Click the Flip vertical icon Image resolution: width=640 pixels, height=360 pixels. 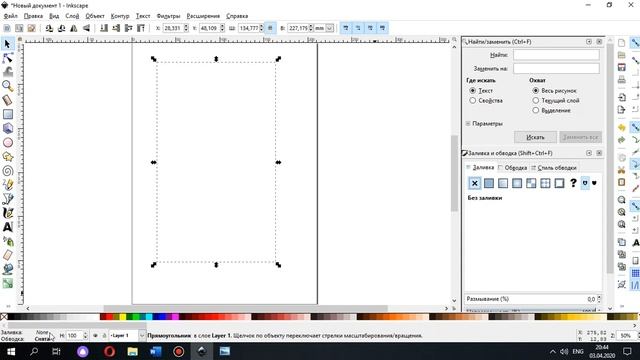pyautogui.click(x=86, y=28)
